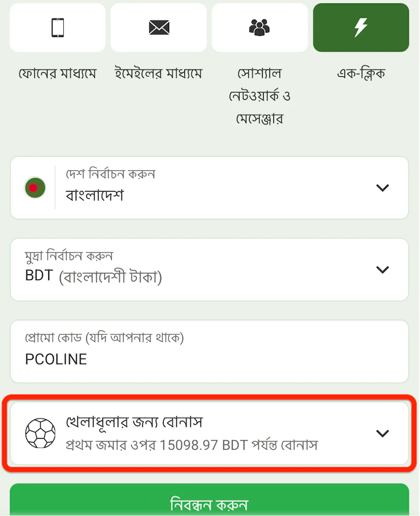Click the soccer ball bonus icon
Screen dimensions: 420x516
40,433
